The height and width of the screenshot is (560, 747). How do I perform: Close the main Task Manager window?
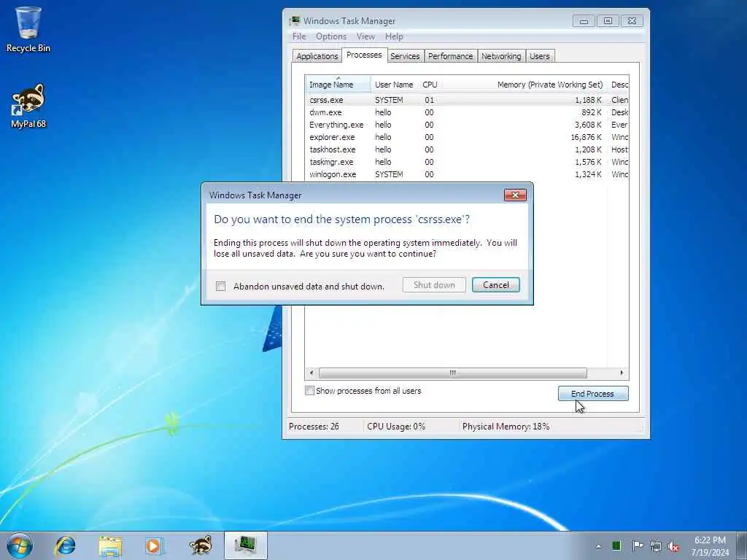tap(632, 21)
